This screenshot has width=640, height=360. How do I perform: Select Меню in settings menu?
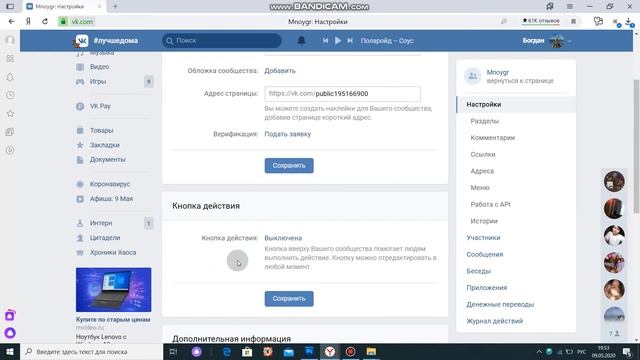pyautogui.click(x=480, y=188)
